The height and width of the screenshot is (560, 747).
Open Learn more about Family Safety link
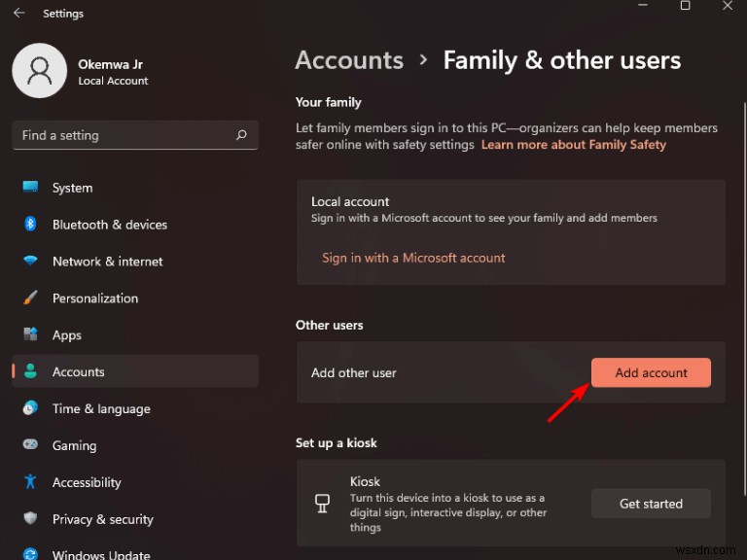(x=574, y=145)
